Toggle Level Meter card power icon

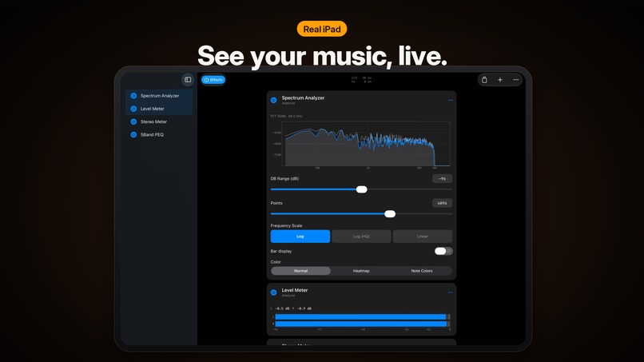(273, 292)
